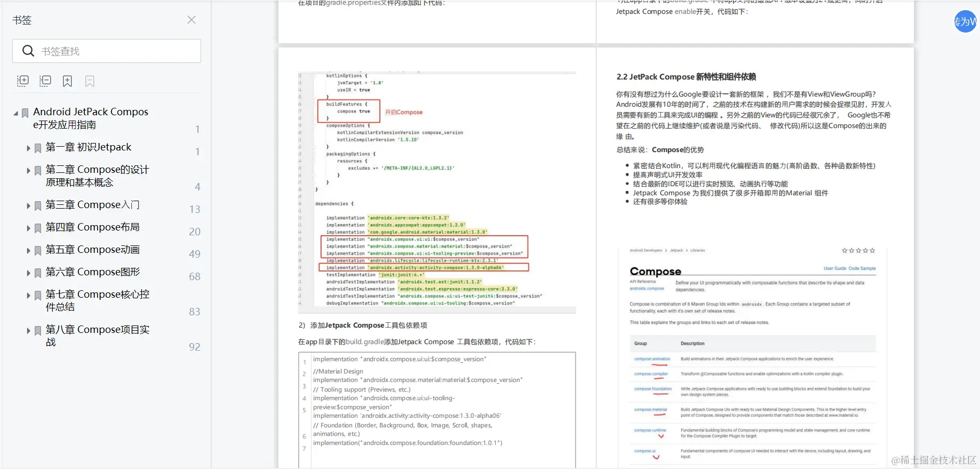Click the Libraries breadcrumb link
Viewport: 980px width, 469px height.
(698, 250)
